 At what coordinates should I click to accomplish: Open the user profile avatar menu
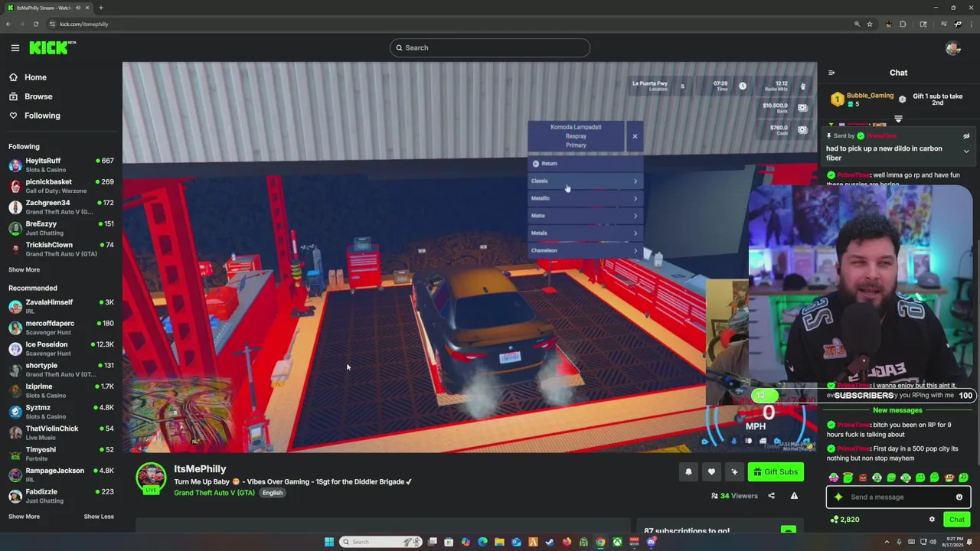953,48
